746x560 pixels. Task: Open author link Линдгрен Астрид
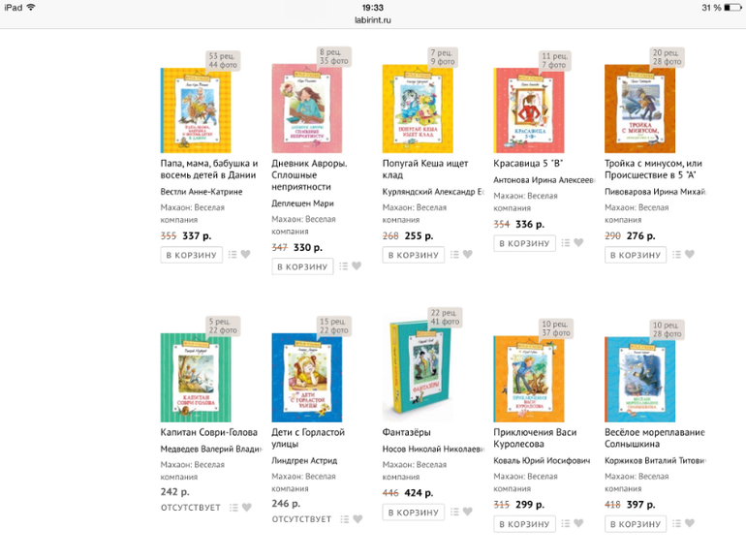[x=304, y=460]
